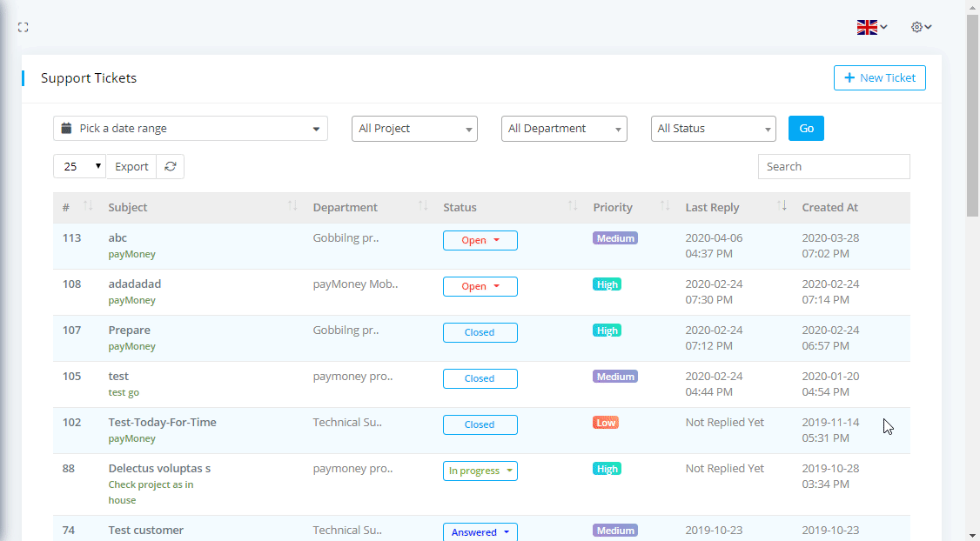The width and height of the screenshot is (980, 541).
Task: Open the All Status filter dropdown
Action: pyautogui.click(x=713, y=129)
